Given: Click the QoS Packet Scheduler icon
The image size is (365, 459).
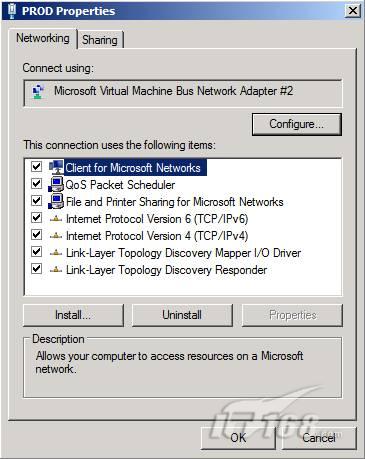Looking at the screenshot, I should (56, 184).
